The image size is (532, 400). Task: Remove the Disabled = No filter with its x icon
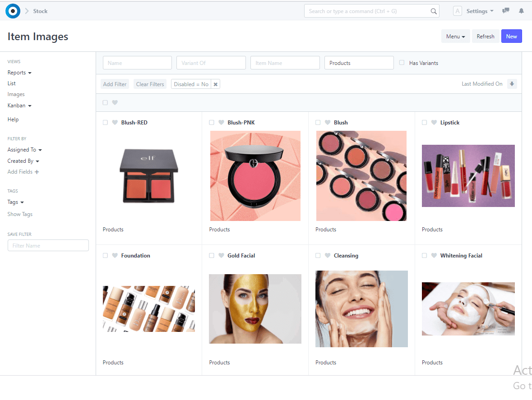(x=215, y=84)
